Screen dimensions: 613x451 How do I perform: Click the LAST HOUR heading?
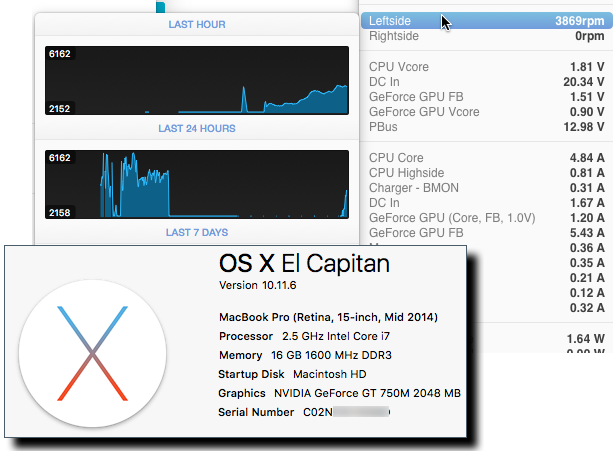click(x=197, y=25)
